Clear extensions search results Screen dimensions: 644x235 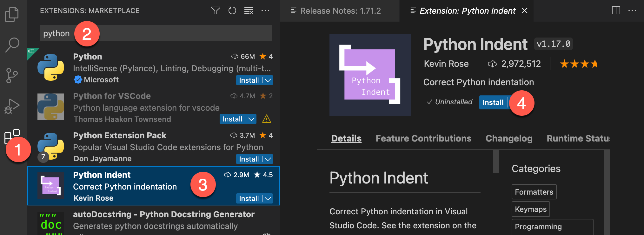pos(249,11)
